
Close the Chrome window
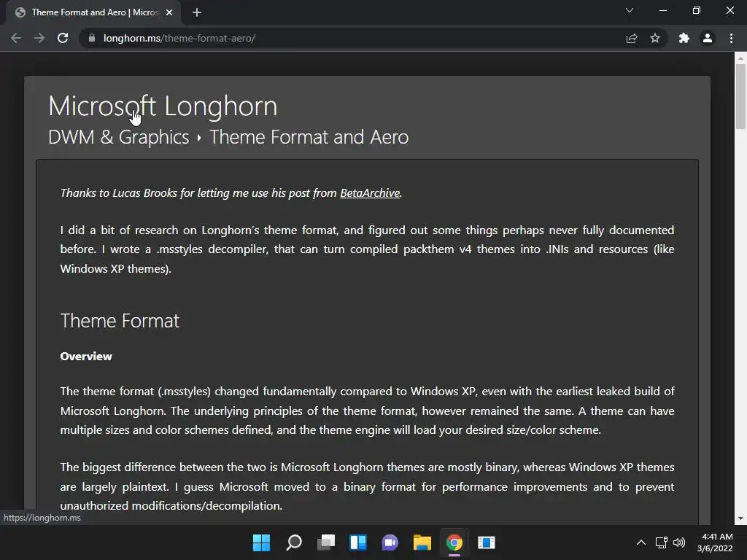(x=729, y=10)
